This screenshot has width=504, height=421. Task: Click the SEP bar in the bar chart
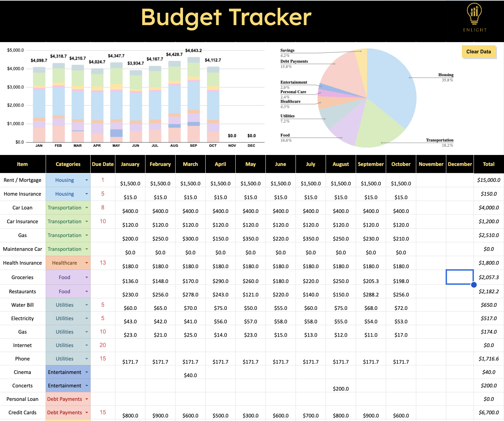click(194, 99)
